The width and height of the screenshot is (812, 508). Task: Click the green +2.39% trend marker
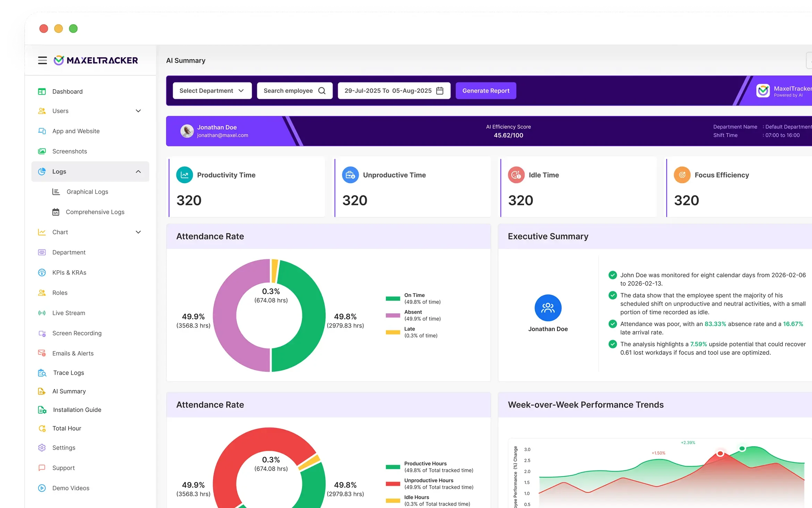point(742,449)
